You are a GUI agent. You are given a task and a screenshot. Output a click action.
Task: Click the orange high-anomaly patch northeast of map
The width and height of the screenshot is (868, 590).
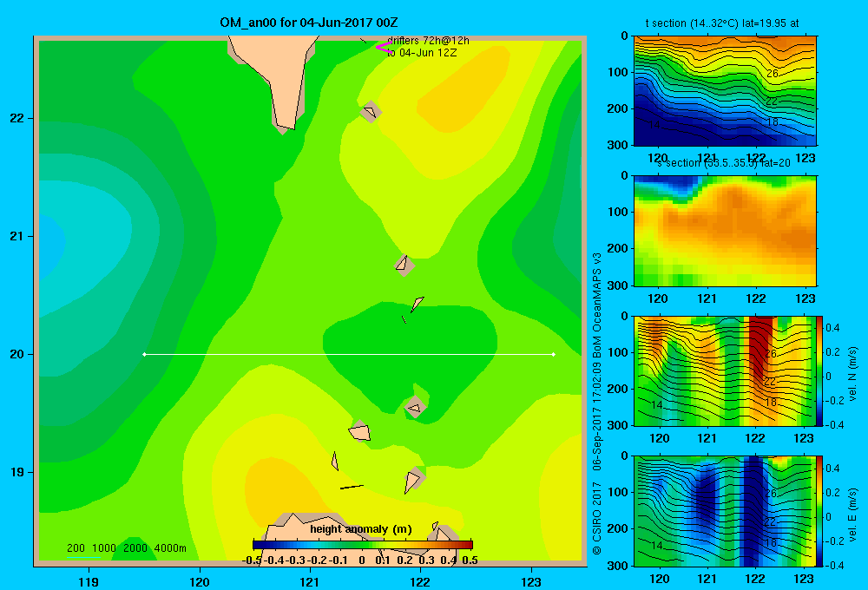coord(465,88)
